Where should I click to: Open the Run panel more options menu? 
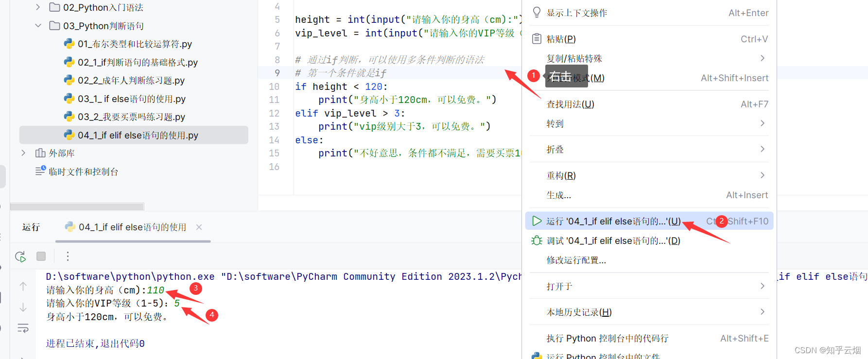point(68,256)
